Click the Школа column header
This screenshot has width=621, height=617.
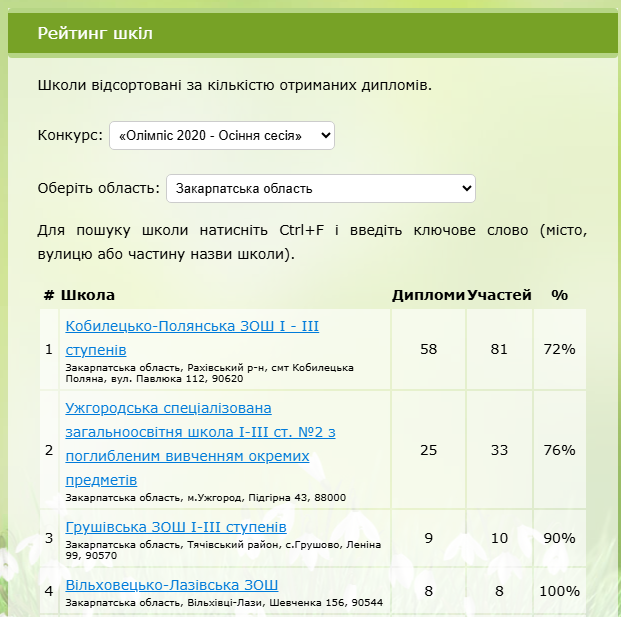(x=88, y=295)
